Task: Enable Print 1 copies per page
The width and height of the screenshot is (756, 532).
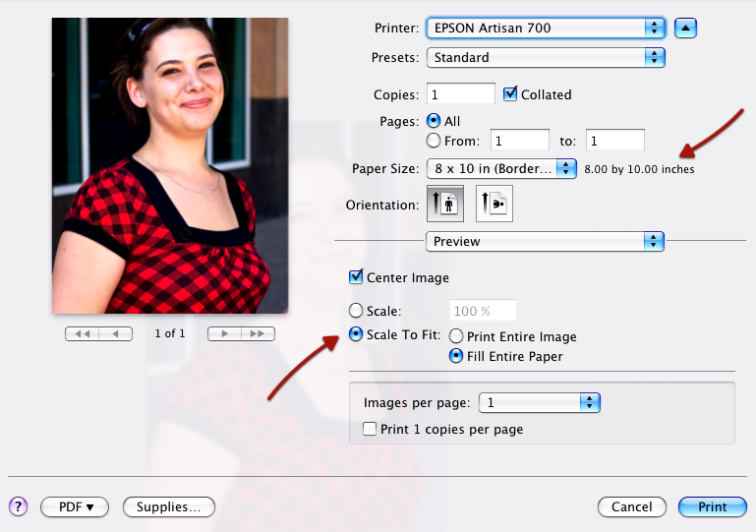Action: click(x=370, y=429)
